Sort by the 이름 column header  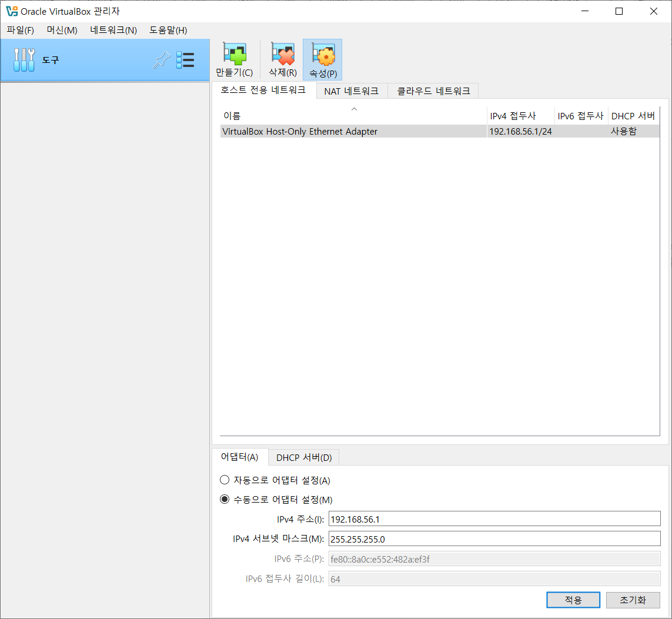click(353, 116)
